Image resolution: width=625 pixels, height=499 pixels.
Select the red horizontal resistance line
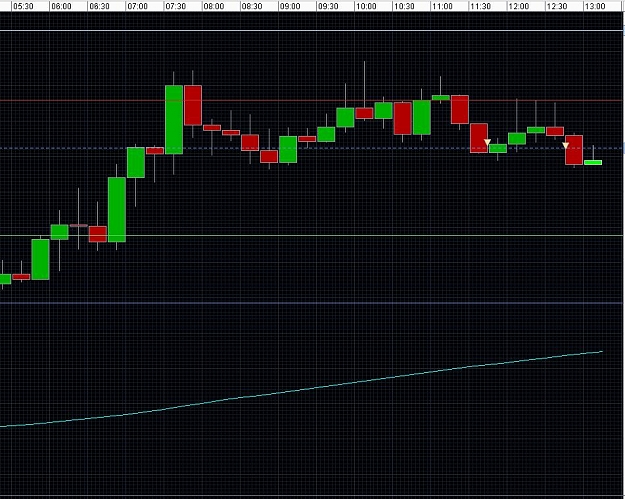click(x=312, y=100)
